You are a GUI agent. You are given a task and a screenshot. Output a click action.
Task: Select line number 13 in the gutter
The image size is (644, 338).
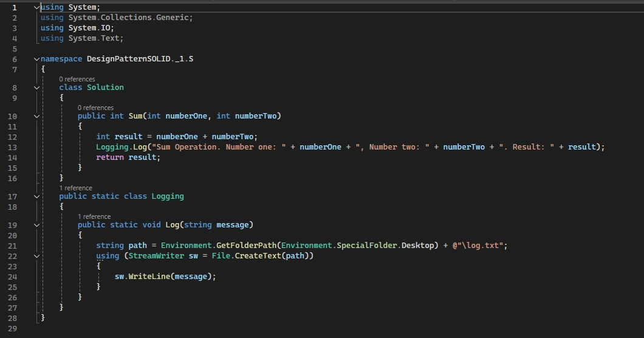(12, 147)
